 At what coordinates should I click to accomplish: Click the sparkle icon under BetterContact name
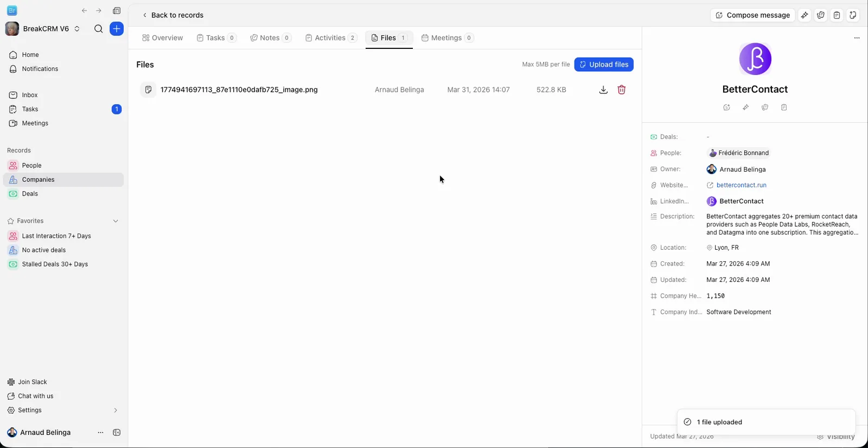[746, 108]
